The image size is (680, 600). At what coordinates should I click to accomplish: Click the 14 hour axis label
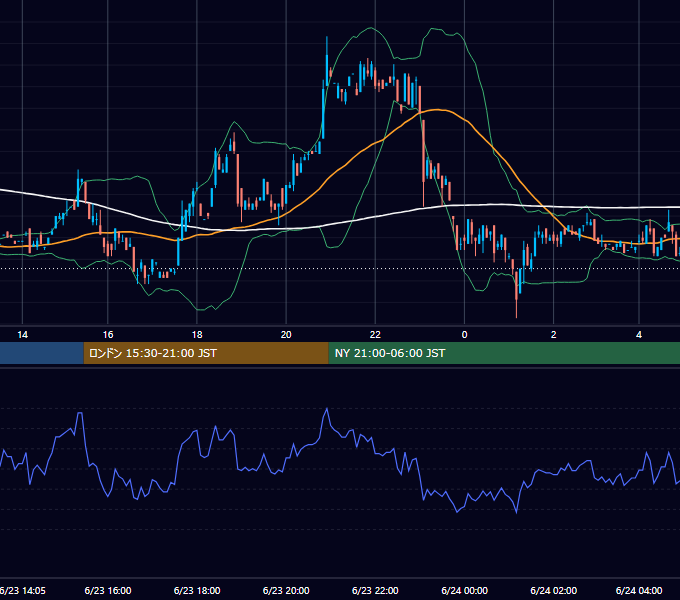[x=23, y=335]
